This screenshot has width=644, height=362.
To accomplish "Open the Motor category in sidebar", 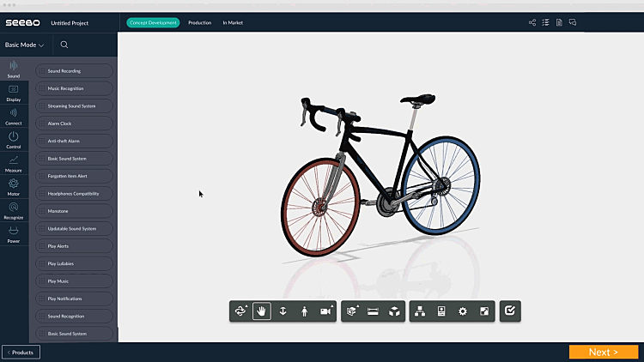I will (x=13, y=186).
